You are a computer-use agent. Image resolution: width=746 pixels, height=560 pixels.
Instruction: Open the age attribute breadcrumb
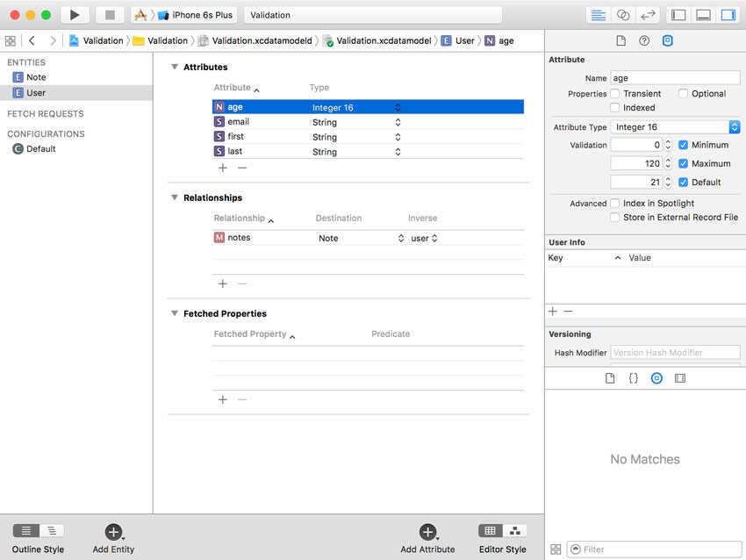[x=499, y=41]
